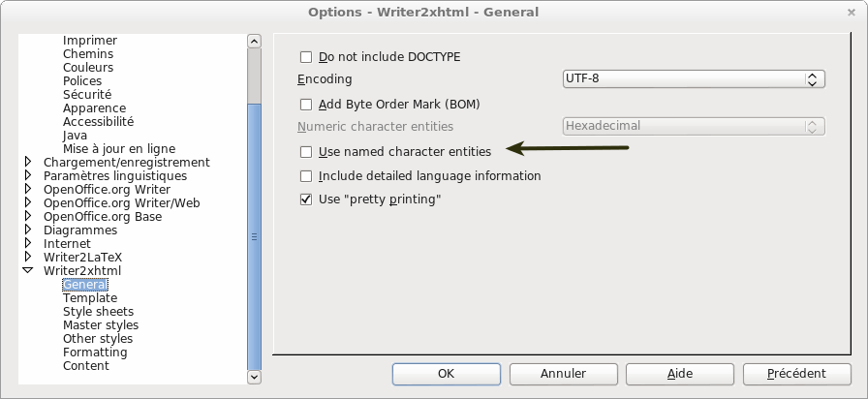868x399 pixels.
Task: Expand the Chargement/enregistrement tree node
Action: 28,163
